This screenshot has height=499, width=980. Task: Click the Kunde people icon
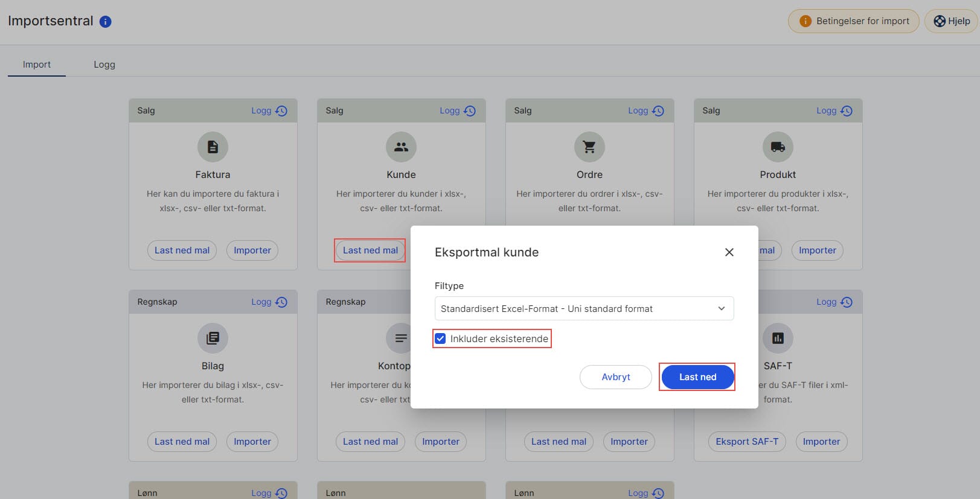(x=401, y=147)
